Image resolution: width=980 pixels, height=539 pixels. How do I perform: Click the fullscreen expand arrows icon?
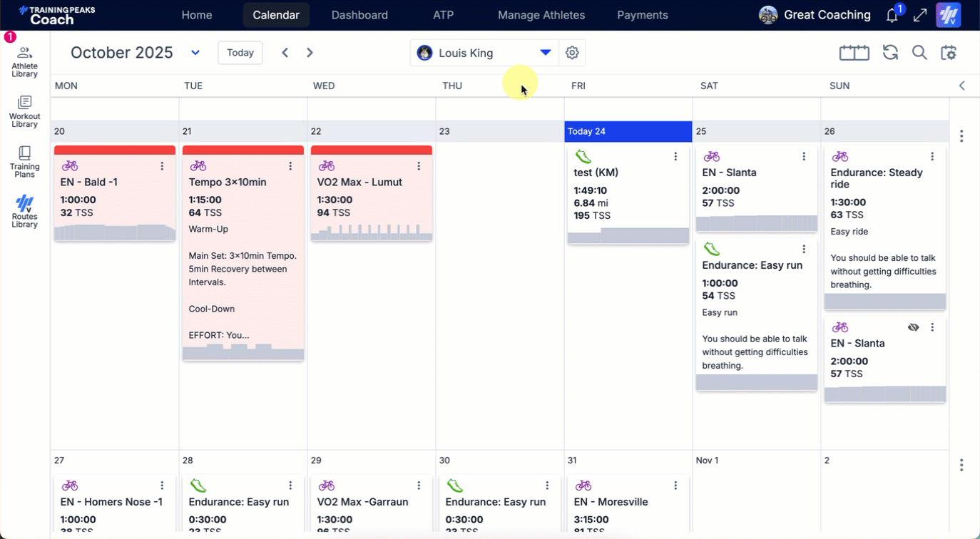(x=920, y=16)
